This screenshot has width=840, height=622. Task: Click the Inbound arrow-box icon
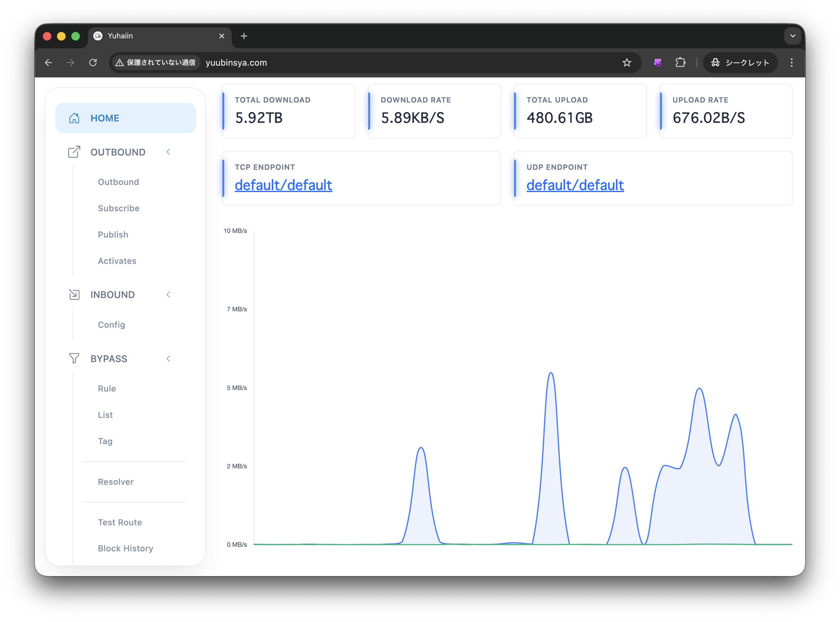[74, 295]
